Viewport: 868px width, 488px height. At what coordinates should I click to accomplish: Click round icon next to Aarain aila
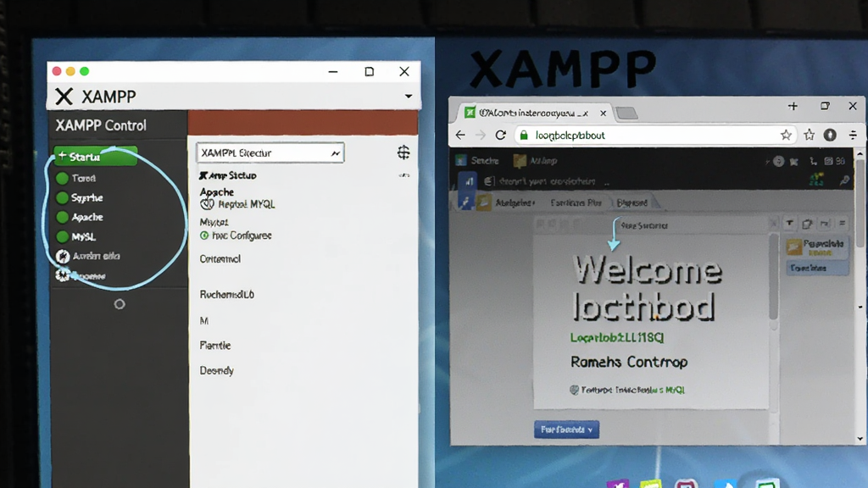pyautogui.click(x=63, y=256)
